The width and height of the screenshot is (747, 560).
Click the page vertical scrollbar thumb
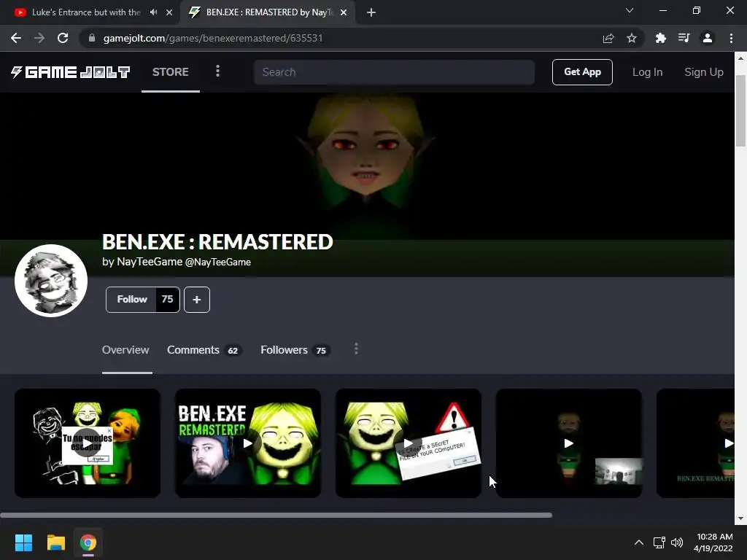point(741,111)
